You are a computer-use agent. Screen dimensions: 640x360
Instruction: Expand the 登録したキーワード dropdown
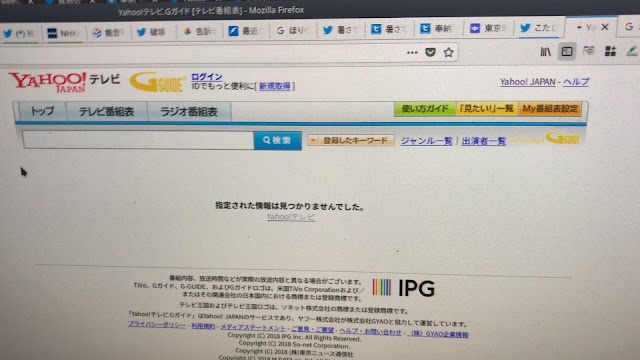coord(351,140)
